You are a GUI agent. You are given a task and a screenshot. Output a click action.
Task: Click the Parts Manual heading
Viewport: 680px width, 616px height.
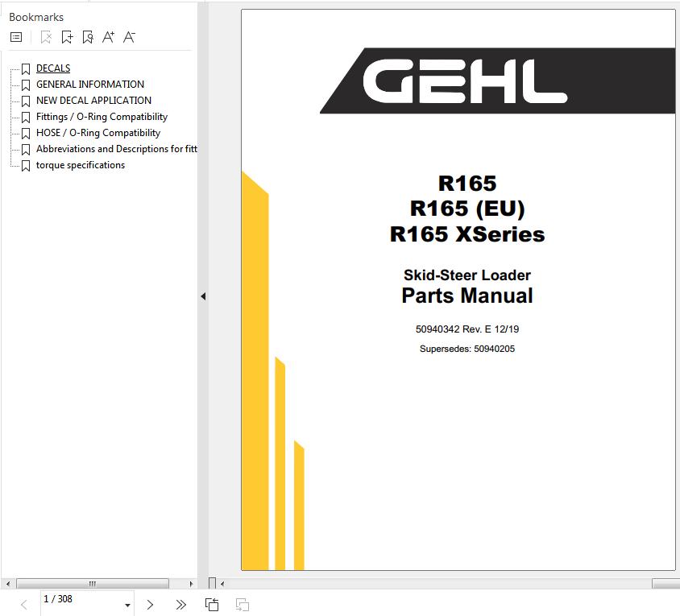click(467, 296)
